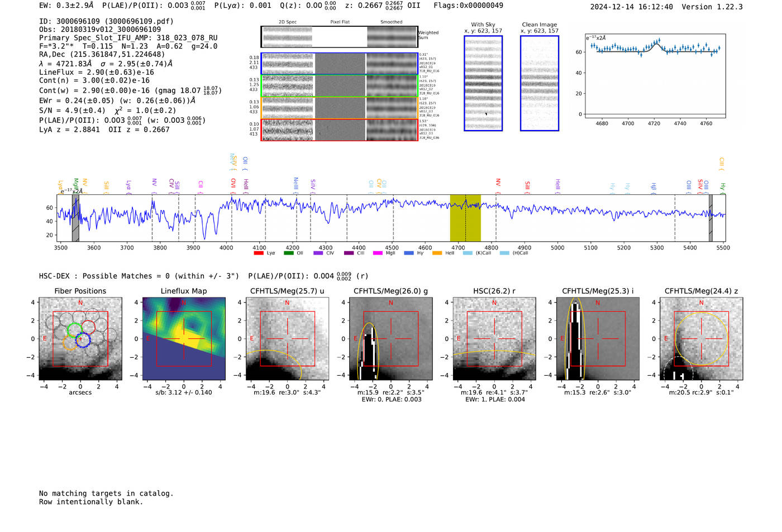Click the purple CIV legend swatch
782x532 pixels.
click(x=318, y=253)
